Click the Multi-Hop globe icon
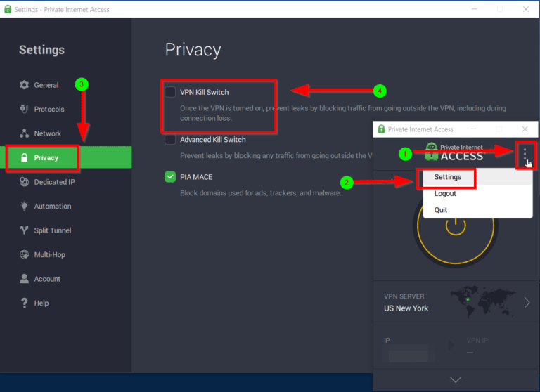Image resolution: width=540 pixels, height=392 pixels. [24, 255]
